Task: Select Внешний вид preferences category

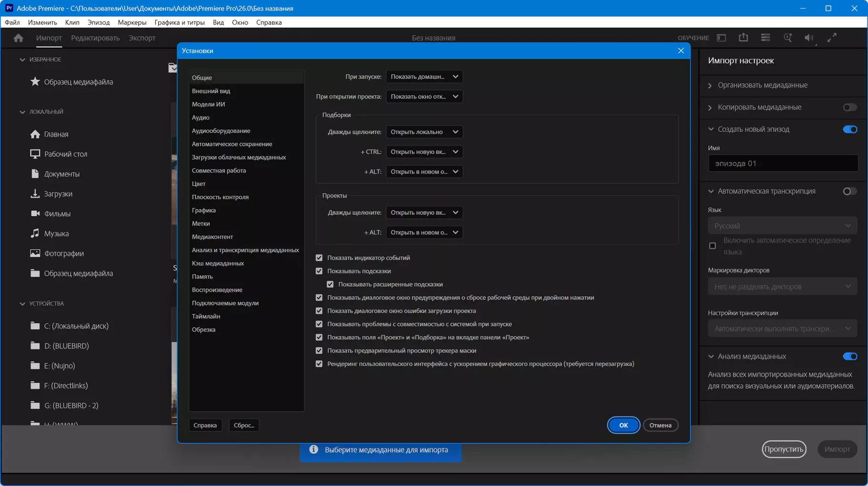Action: [246, 91]
